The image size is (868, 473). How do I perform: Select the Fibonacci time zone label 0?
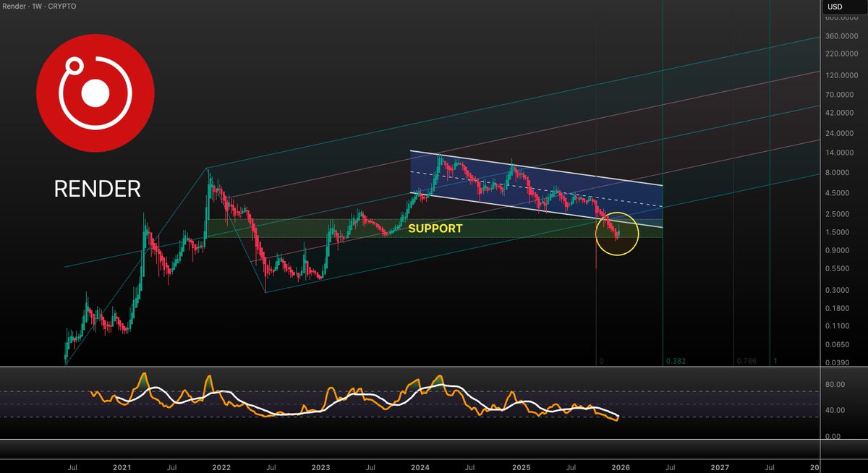click(601, 360)
